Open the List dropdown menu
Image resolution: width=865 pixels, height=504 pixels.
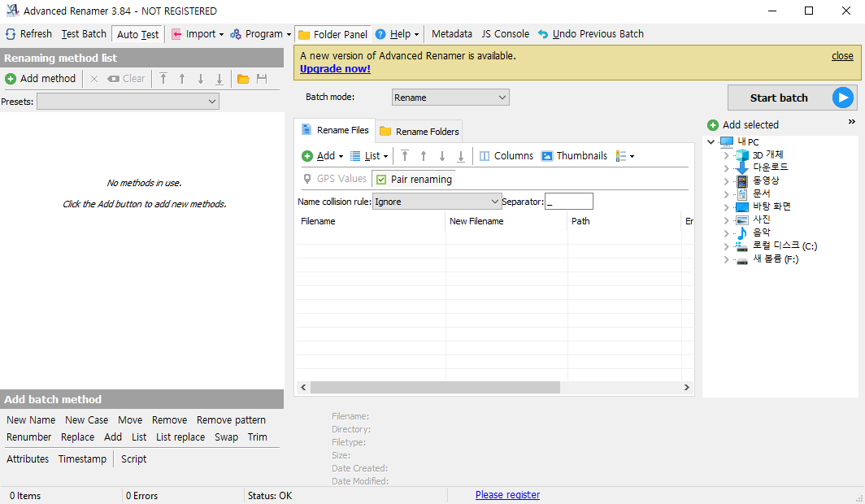pyautogui.click(x=369, y=156)
